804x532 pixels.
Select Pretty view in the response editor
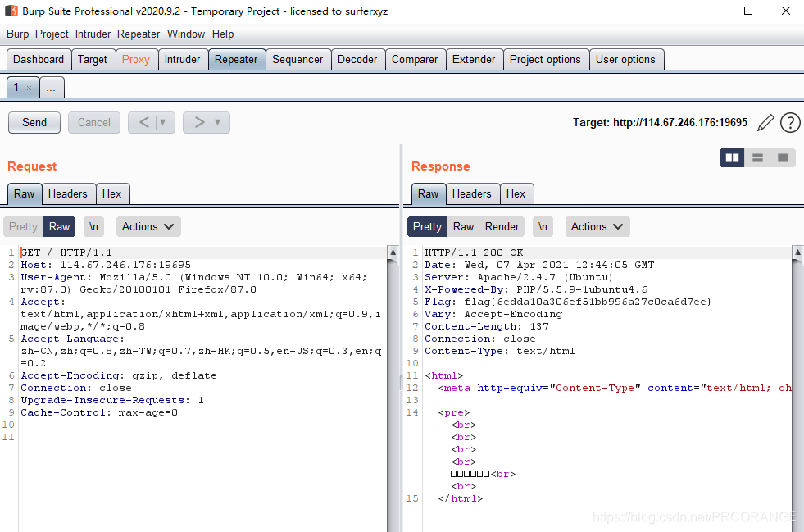pyautogui.click(x=427, y=227)
